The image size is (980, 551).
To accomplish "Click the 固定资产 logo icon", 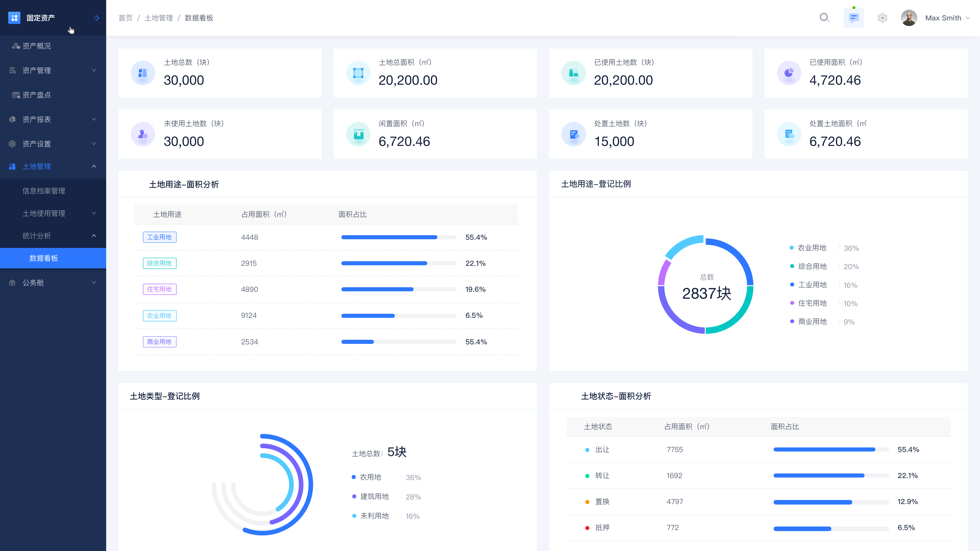I will (x=14, y=18).
